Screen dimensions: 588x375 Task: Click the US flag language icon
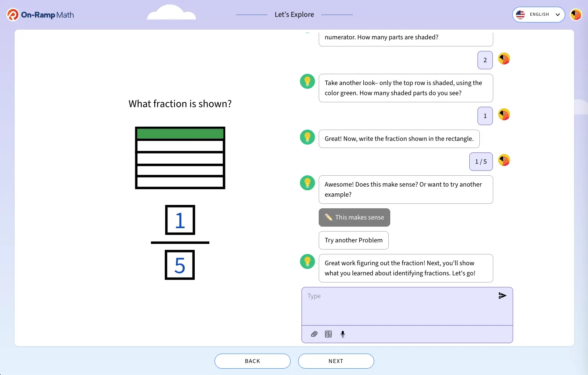(521, 15)
